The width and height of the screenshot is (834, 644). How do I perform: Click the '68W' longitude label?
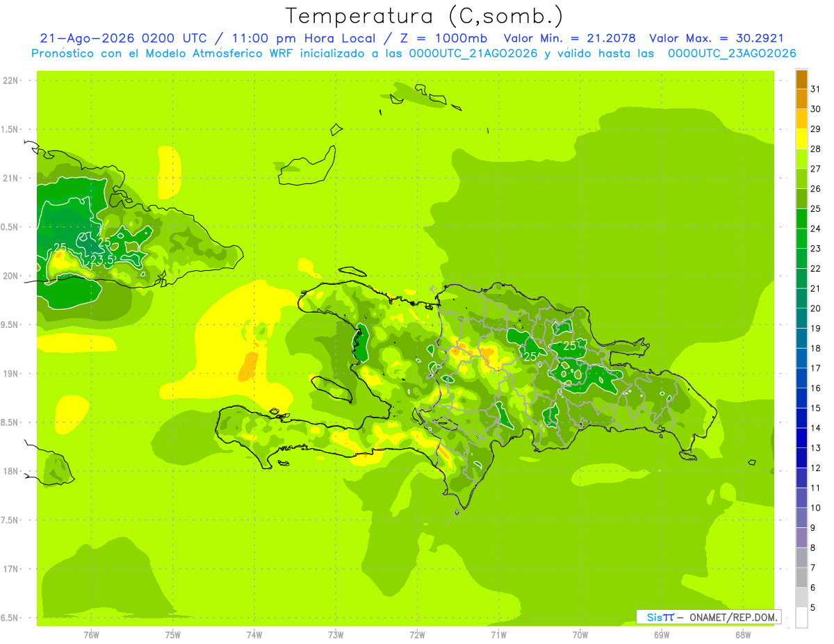[x=743, y=635]
